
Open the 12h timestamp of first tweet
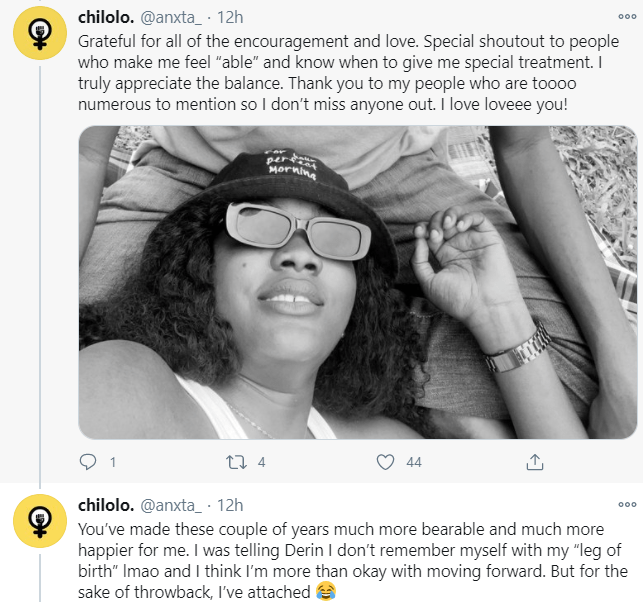(x=230, y=18)
